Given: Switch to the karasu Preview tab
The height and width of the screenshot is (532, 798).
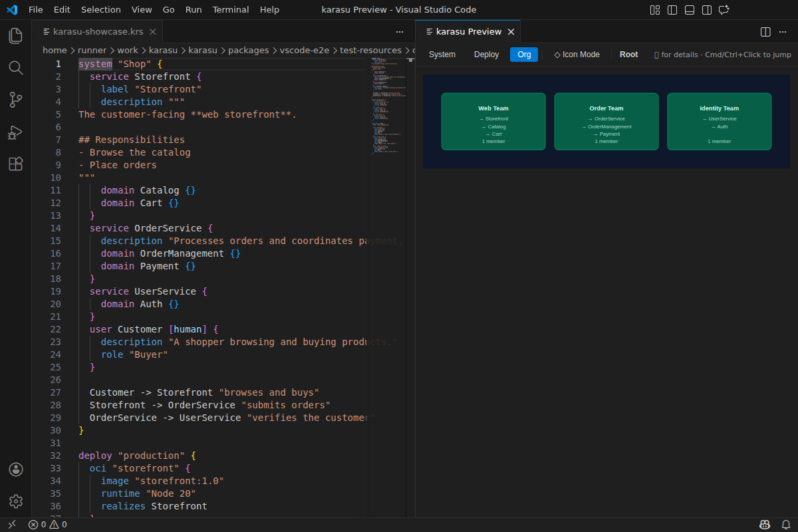Looking at the screenshot, I should coord(468,32).
